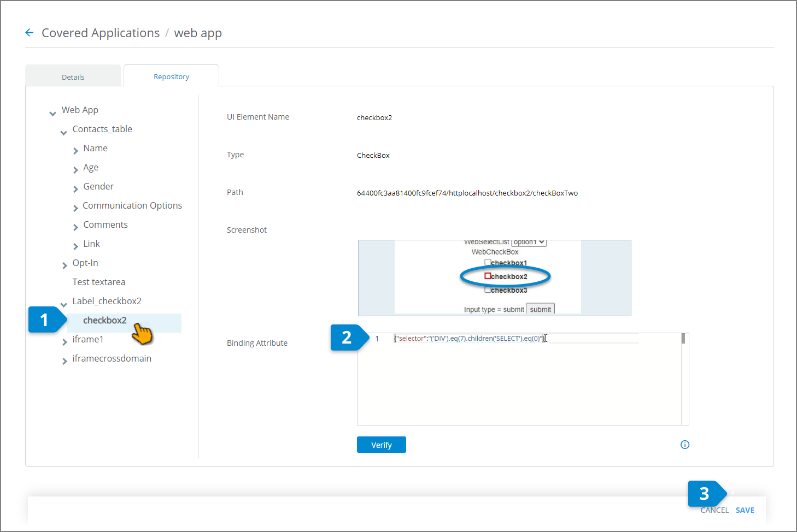Screen dimensions: 797x532
Task: Expand the Opt-In node chevron
Action: click(x=65, y=265)
